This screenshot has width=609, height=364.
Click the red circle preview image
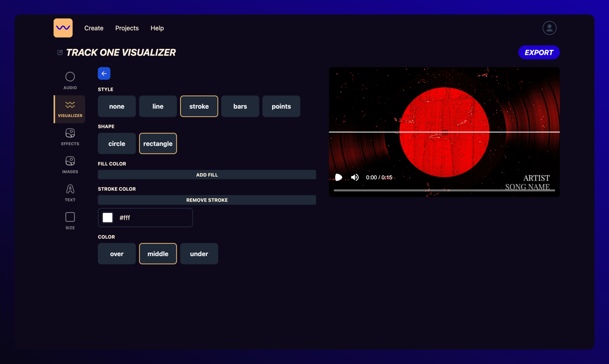pos(444,132)
